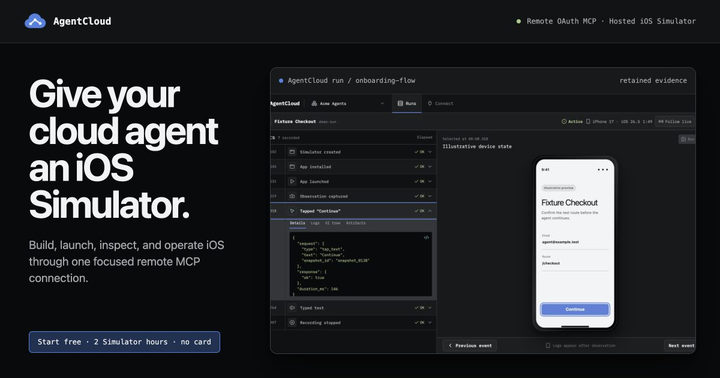Click the Start free Simulator hours button
Image resolution: width=720 pixels, height=378 pixels.
[124, 342]
